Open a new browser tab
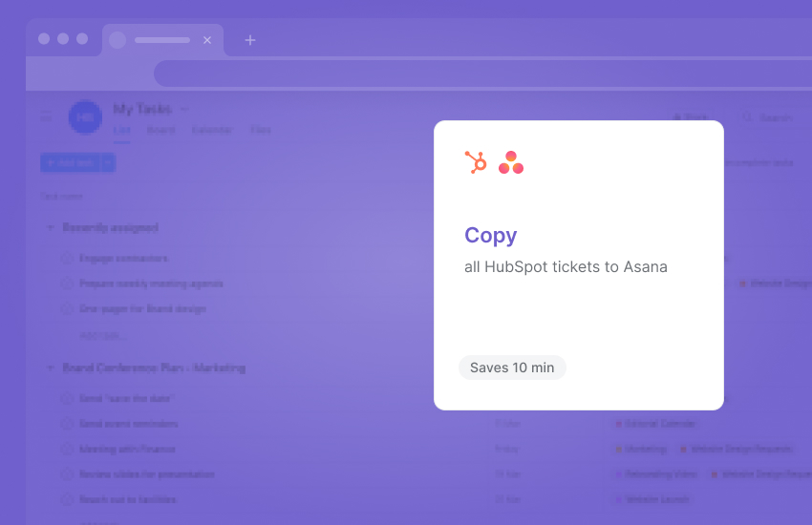Image resolution: width=812 pixels, height=525 pixels. (x=250, y=40)
